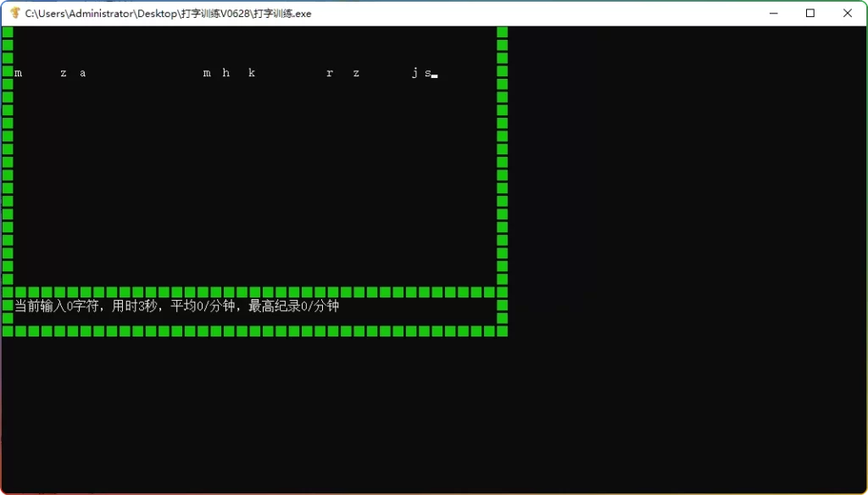Click the falling letter a
Viewport: 868px width, 495px height.
[82, 73]
